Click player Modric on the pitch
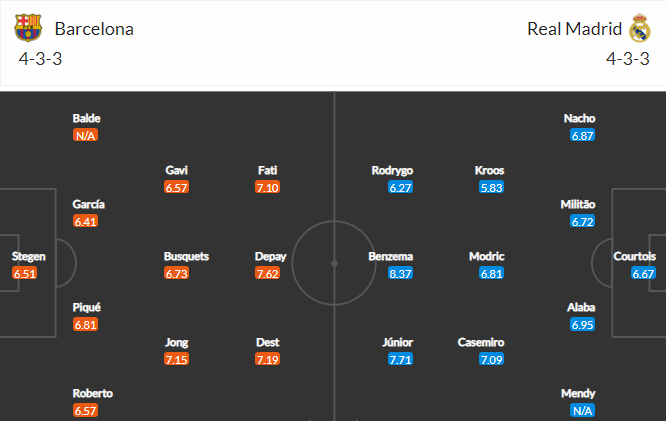The height and width of the screenshot is (421, 666). pos(487,256)
